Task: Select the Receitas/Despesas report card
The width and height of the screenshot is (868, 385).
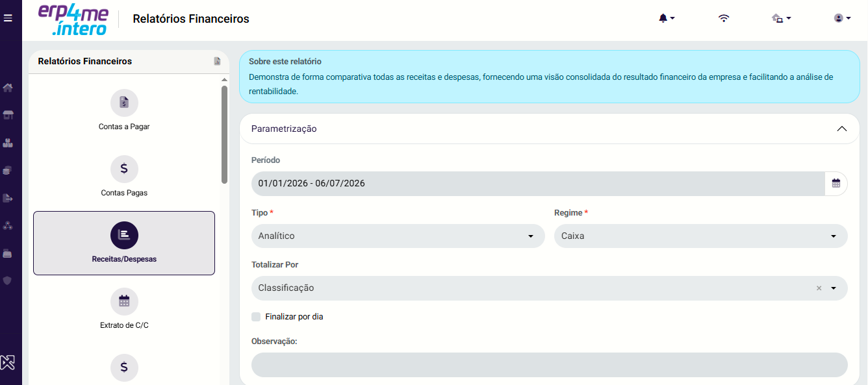Action: [124, 243]
